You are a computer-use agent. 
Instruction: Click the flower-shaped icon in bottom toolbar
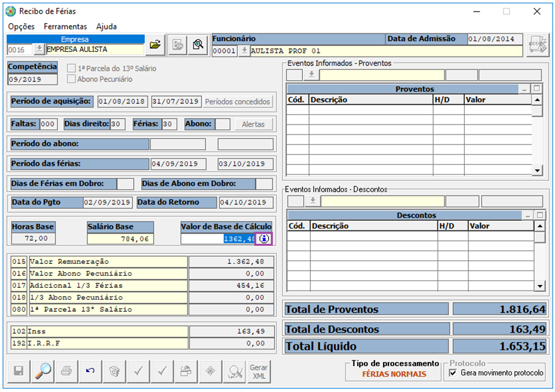tap(210, 371)
